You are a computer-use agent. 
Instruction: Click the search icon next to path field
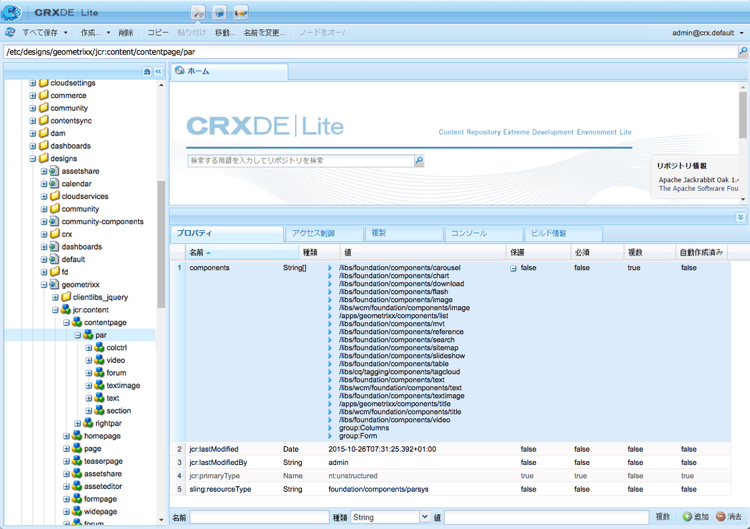(743, 51)
